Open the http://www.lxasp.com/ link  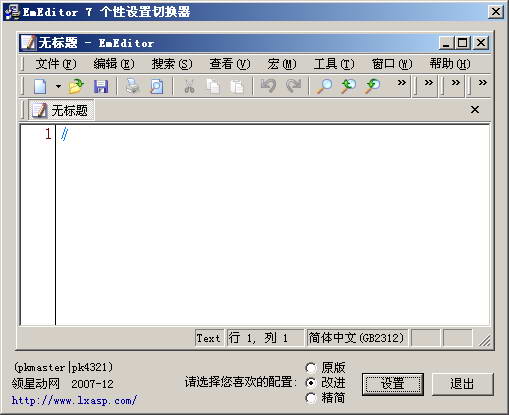click(74, 400)
